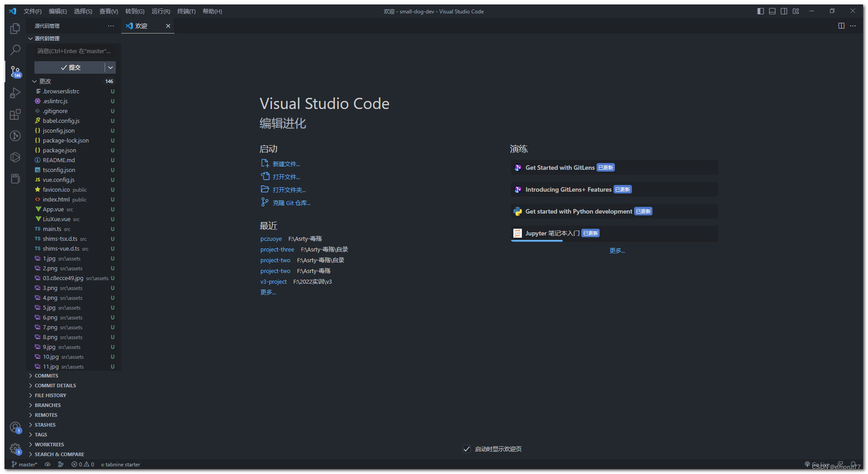Select vue.config.js in changes list
Screen dimensions: 868x474
tap(74, 180)
